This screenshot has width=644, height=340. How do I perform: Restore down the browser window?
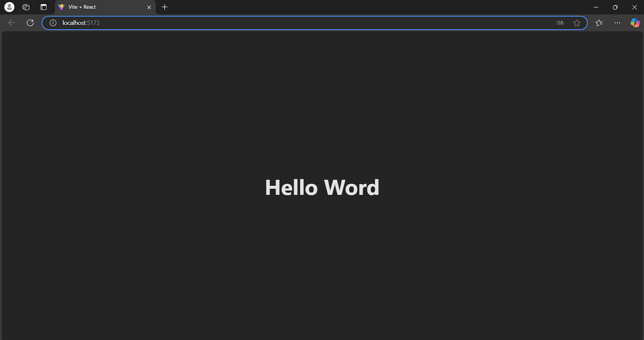pos(615,7)
